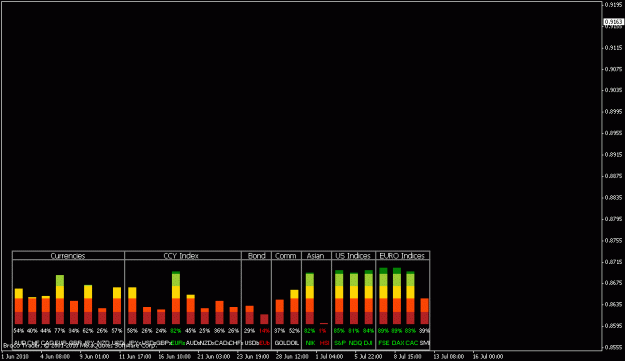This screenshot has height=361, width=625.
Task: Select the Asian panel header
Action: click(315, 256)
